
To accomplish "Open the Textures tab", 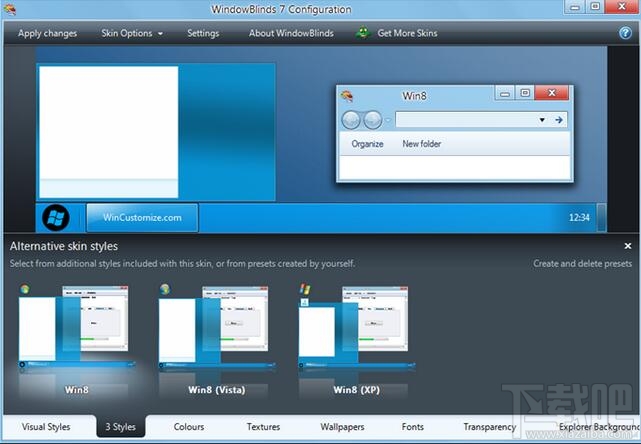I will tap(263, 427).
